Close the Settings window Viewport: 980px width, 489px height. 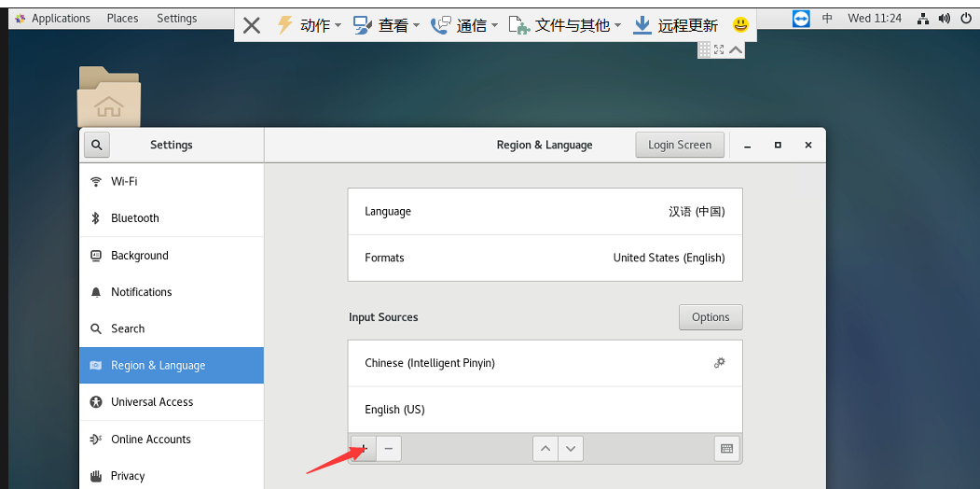(808, 145)
